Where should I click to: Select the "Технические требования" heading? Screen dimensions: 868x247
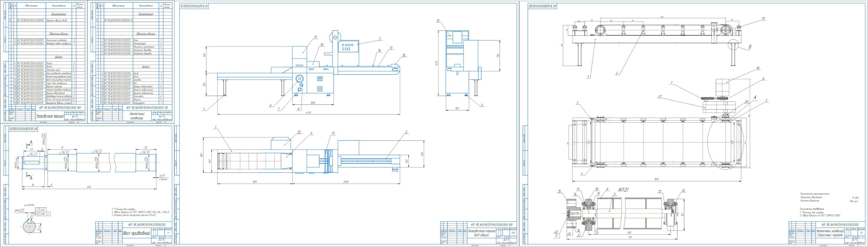pos(811,209)
